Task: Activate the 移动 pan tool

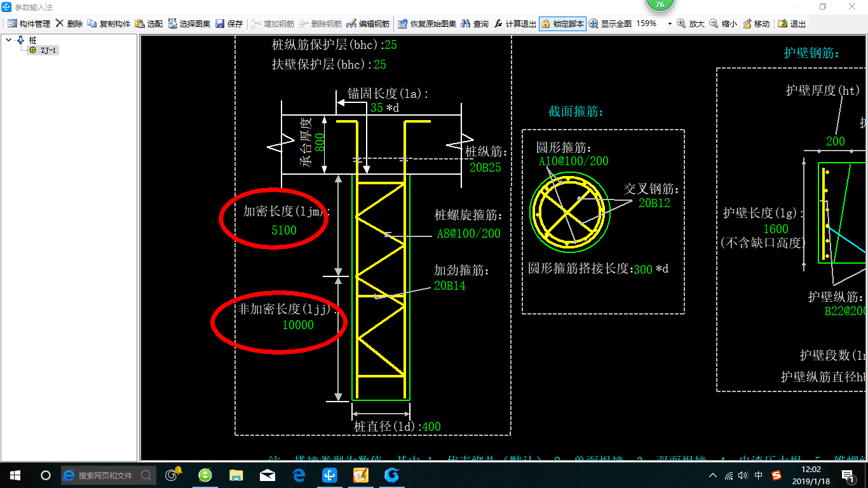Action: pos(756,24)
